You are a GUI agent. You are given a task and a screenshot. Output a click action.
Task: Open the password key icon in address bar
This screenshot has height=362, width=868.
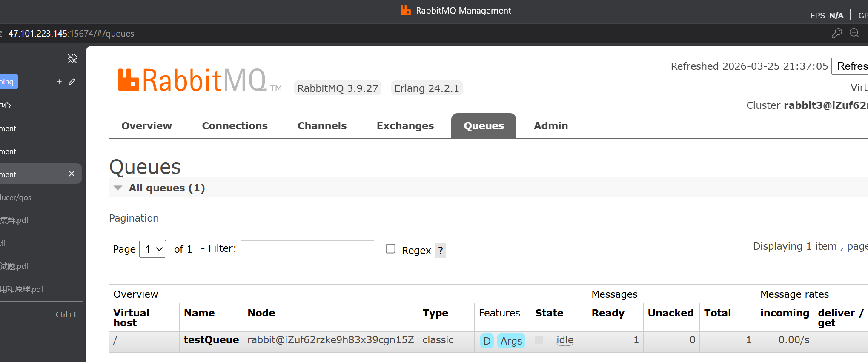(836, 33)
